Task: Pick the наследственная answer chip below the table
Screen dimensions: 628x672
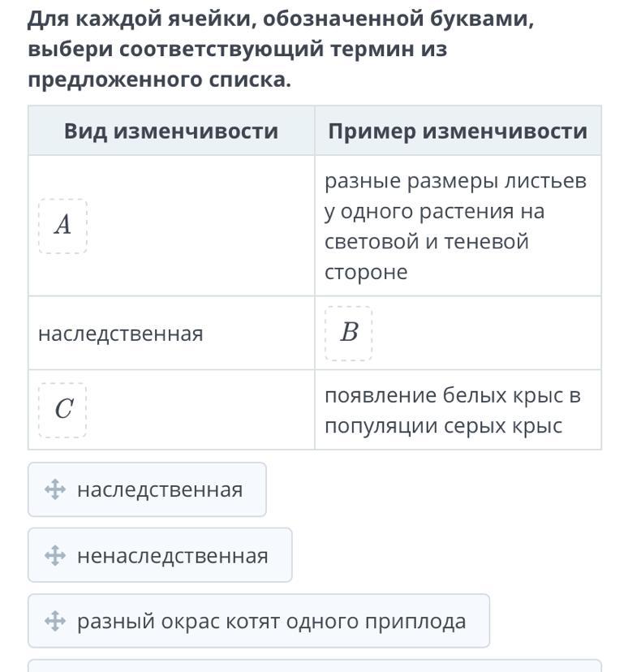Action: [148, 489]
